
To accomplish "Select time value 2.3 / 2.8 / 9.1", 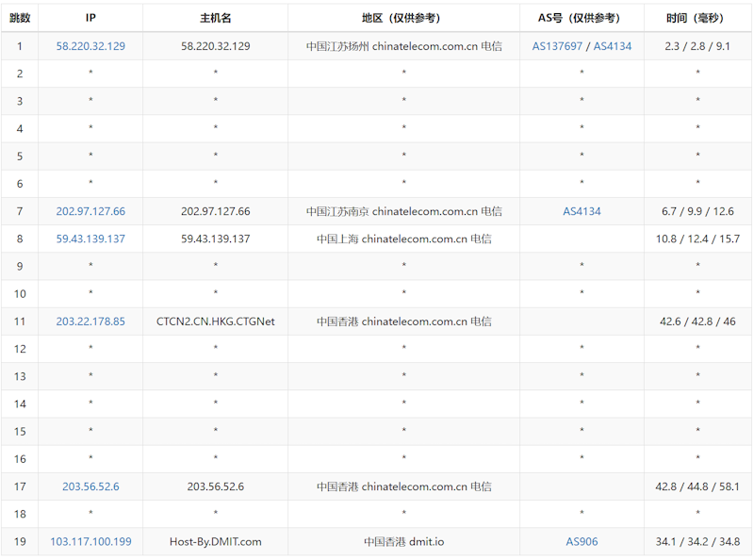I will [x=697, y=46].
